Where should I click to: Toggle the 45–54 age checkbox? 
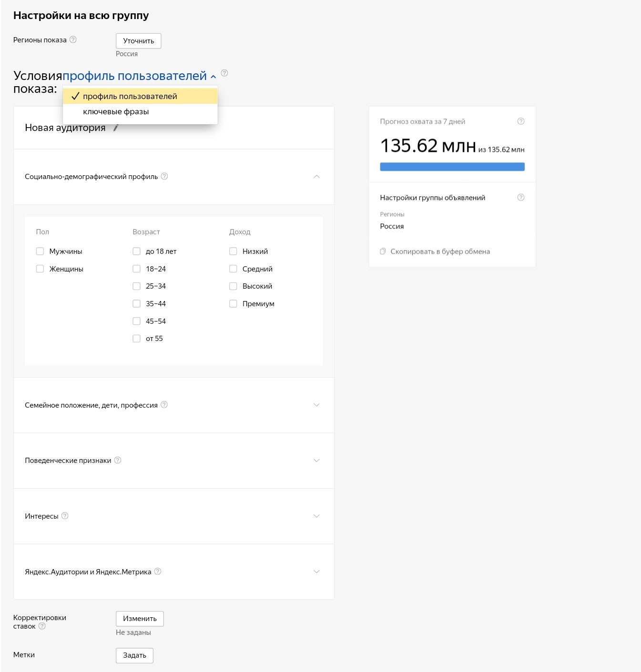(x=136, y=321)
